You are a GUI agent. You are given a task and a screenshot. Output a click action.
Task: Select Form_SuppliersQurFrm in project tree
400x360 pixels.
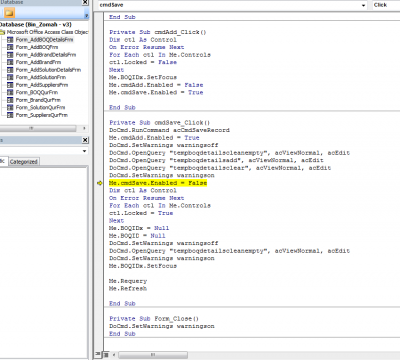42,115
